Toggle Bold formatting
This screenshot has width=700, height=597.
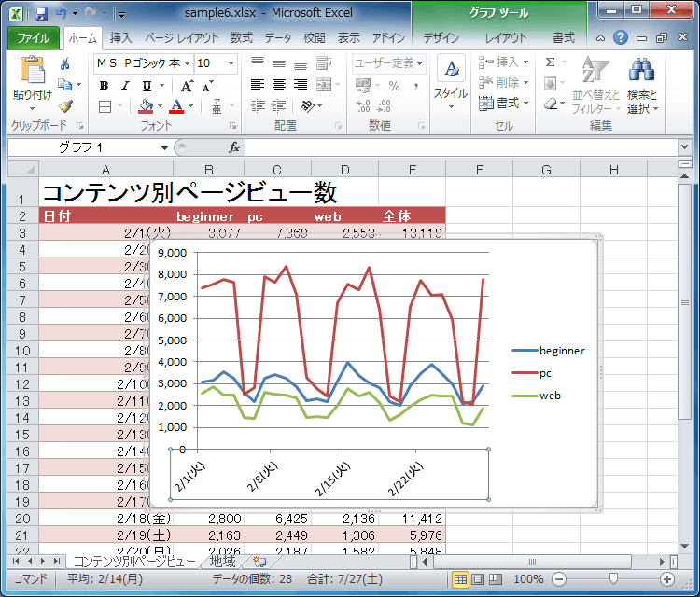click(104, 85)
